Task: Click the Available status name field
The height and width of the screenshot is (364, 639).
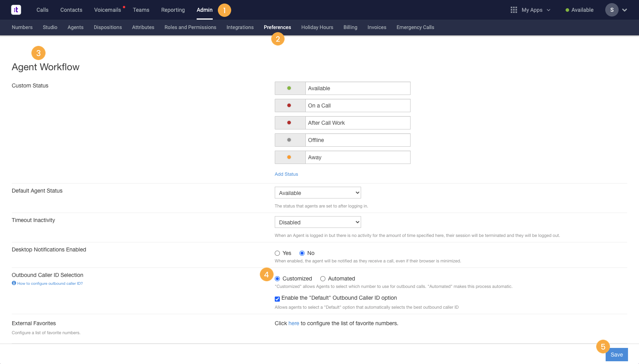Action: tap(358, 88)
